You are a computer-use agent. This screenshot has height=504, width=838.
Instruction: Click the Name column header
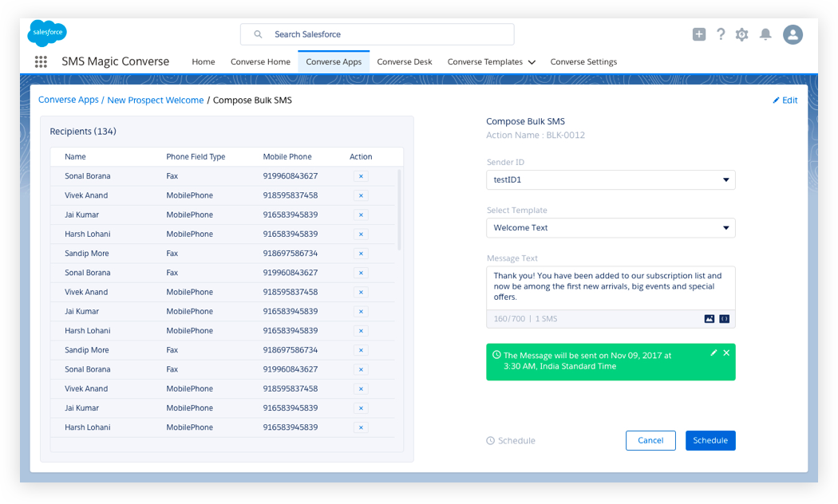75,156
